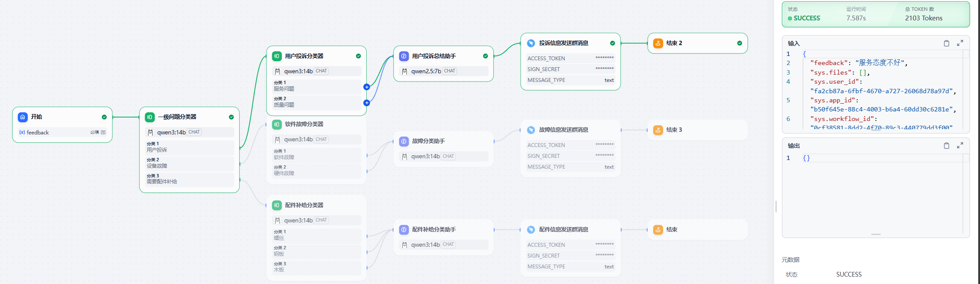Click the DingTalk icon of 故障信息发送群消息
The image size is (980, 284).
click(531, 130)
